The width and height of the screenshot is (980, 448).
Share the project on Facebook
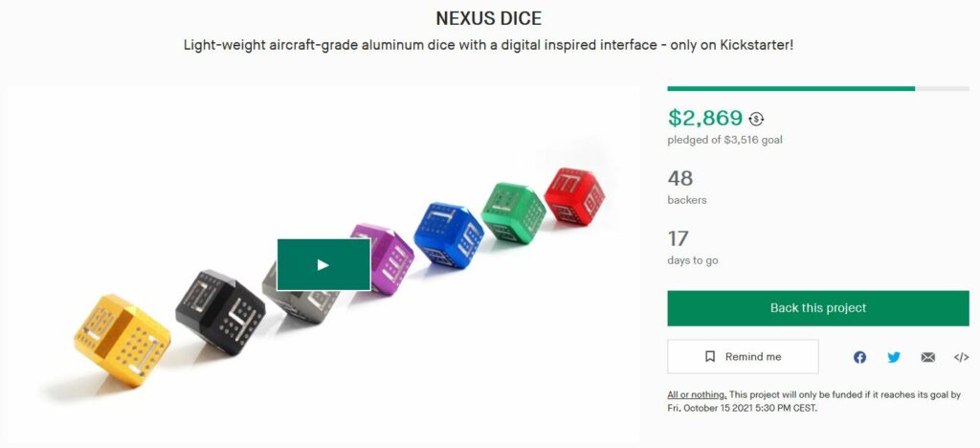click(x=859, y=357)
